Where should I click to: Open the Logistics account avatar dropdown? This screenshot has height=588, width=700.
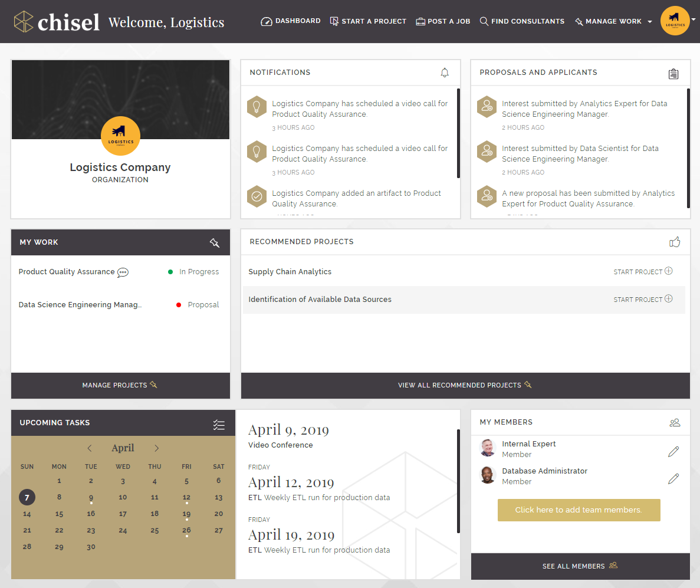pyautogui.click(x=676, y=21)
